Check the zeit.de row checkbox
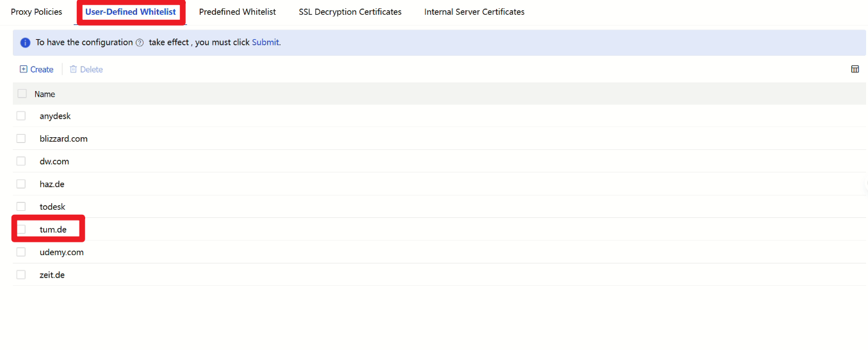The image size is (868, 350). (21, 274)
